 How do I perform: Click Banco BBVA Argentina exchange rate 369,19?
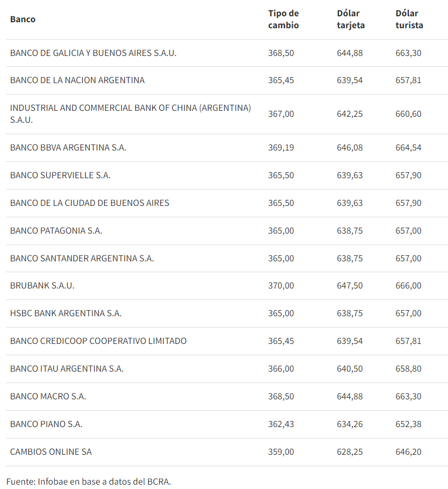click(281, 148)
